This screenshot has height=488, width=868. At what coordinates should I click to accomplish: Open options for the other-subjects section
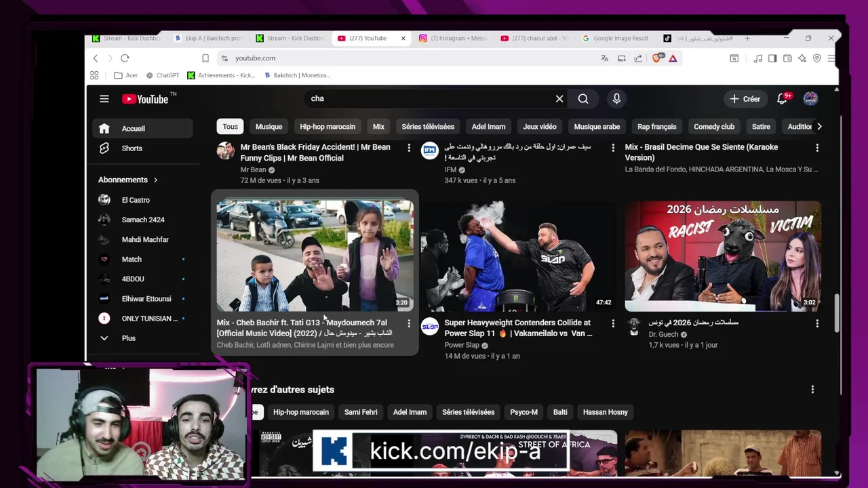coord(812,390)
